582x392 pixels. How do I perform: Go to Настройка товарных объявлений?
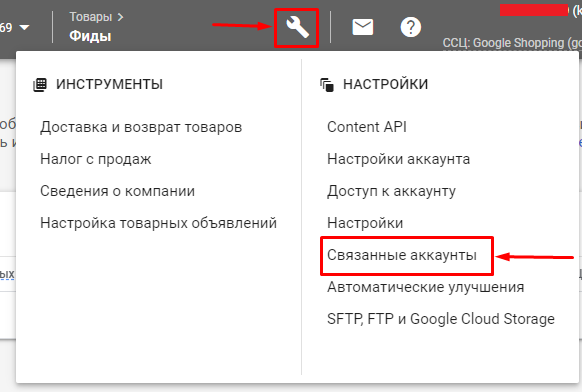point(158,223)
